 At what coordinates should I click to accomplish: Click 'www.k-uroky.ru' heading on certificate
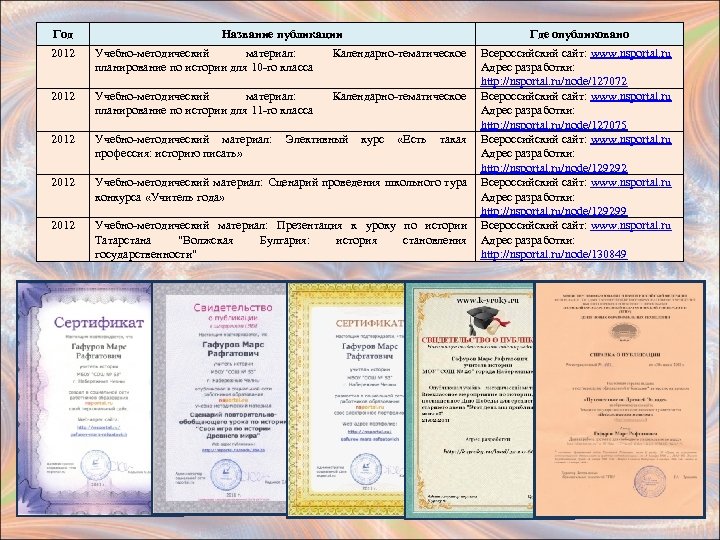[x=487, y=300]
